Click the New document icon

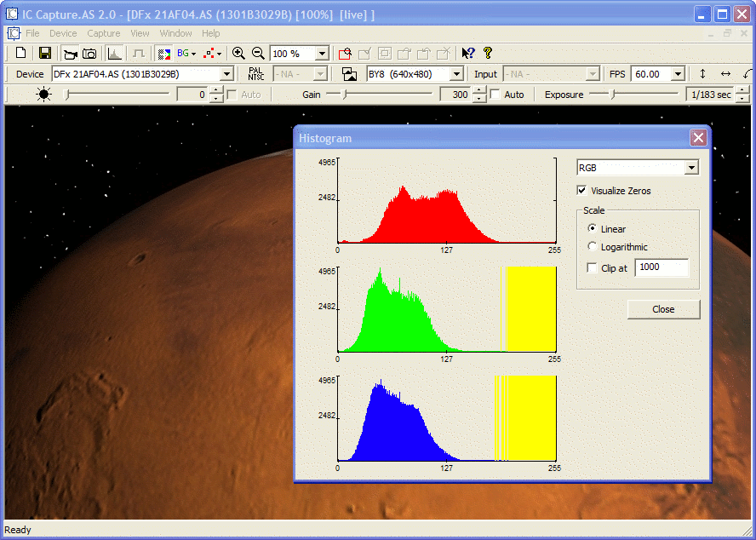tap(21, 54)
